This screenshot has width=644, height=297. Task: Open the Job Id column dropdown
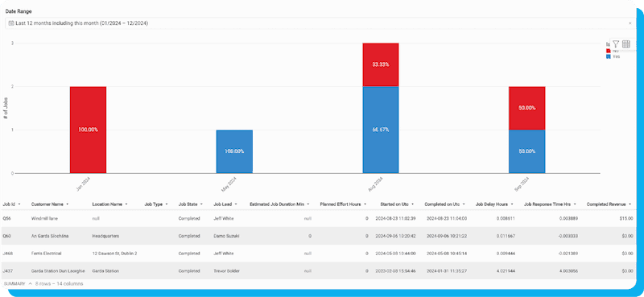pyautogui.click(x=19, y=204)
